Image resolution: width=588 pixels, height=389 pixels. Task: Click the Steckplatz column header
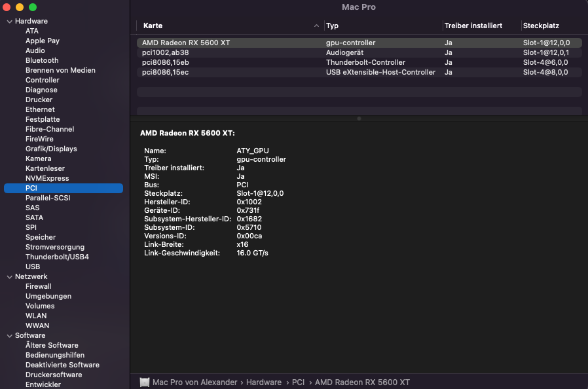(x=541, y=26)
